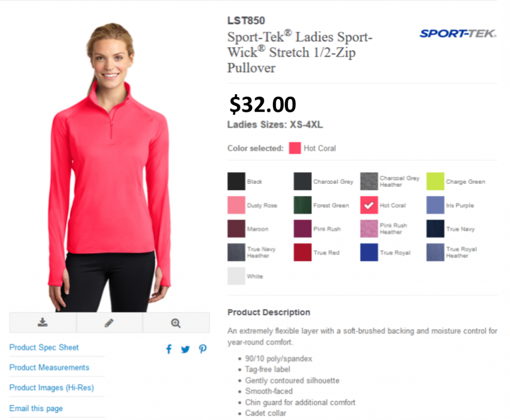Viewport: 510px width, 420px height.
Task: Share the product on Twitter
Action: (185, 349)
